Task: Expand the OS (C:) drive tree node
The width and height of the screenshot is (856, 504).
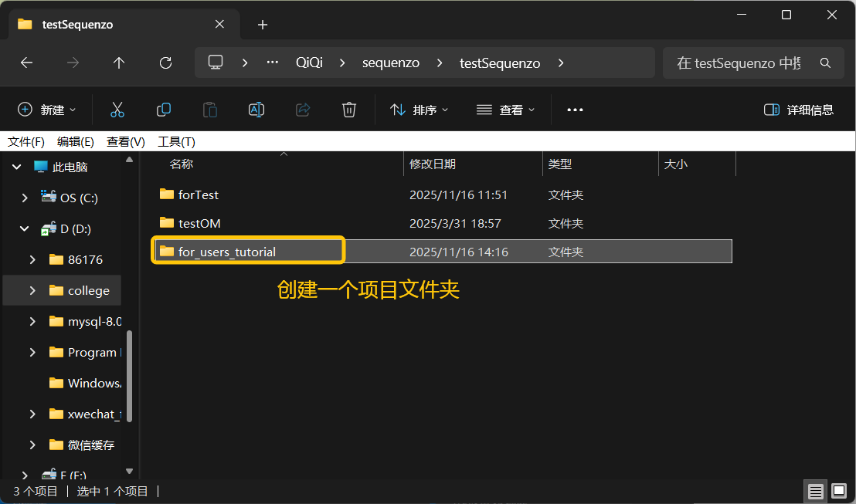Action: pos(25,198)
